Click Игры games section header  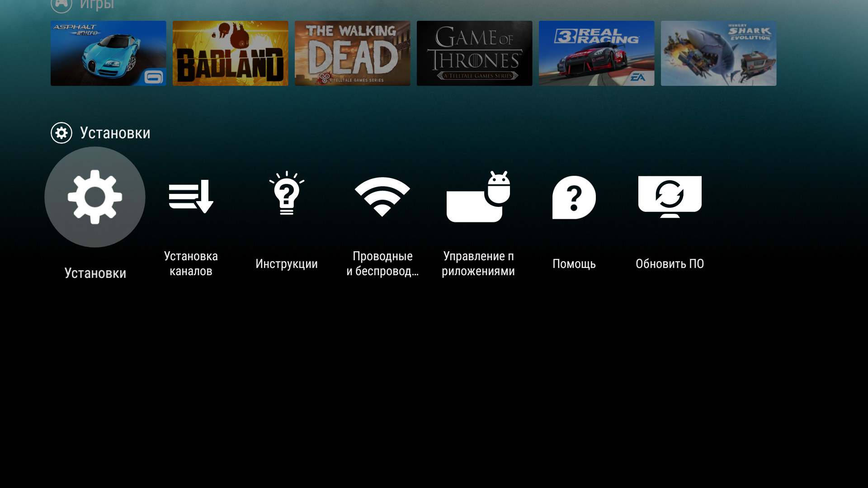[96, 5]
